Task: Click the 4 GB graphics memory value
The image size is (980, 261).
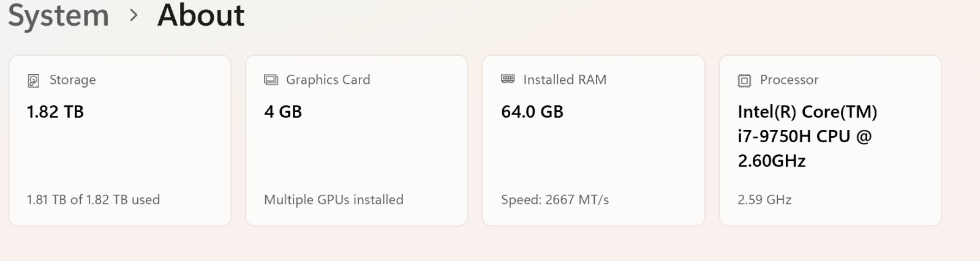Action: [283, 112]
